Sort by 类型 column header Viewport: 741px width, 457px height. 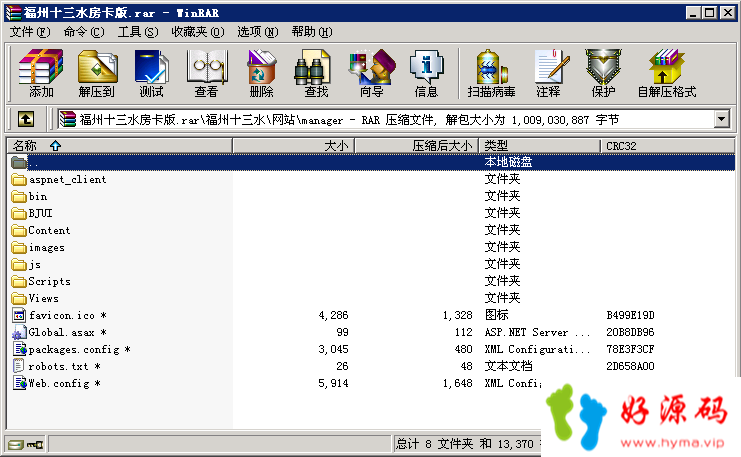tap(540, 146)
